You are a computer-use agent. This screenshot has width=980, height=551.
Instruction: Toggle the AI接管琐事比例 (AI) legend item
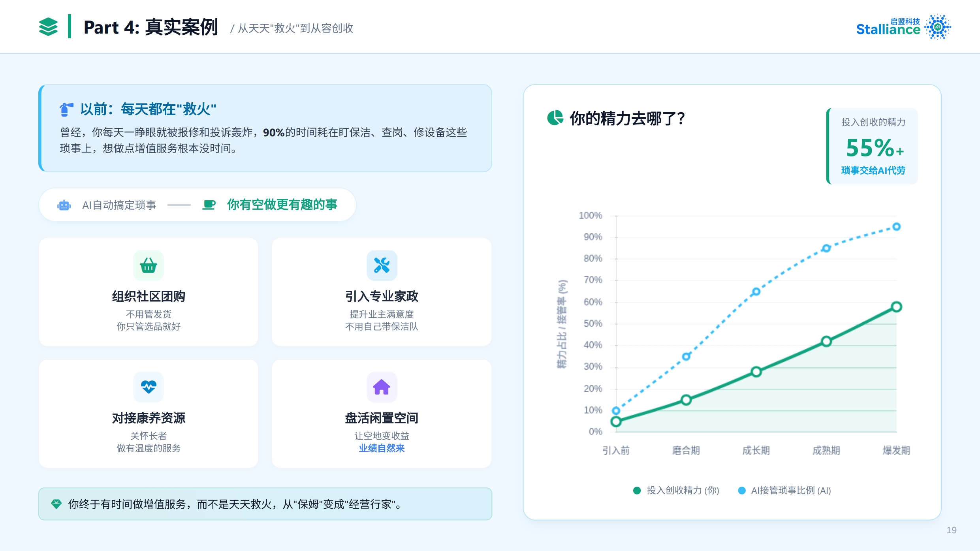[784, 491]
